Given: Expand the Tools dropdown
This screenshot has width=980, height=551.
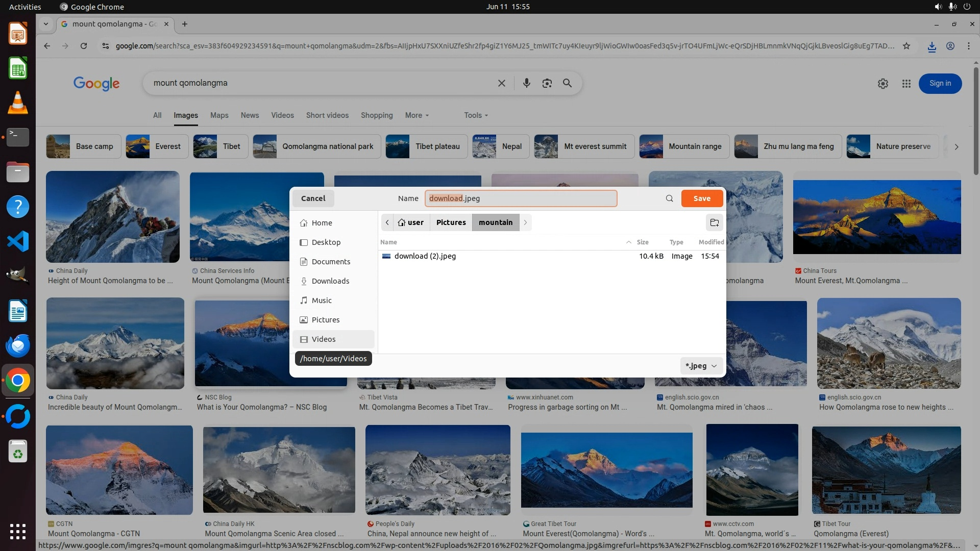Looking at the screenshot, I should 476,115.
